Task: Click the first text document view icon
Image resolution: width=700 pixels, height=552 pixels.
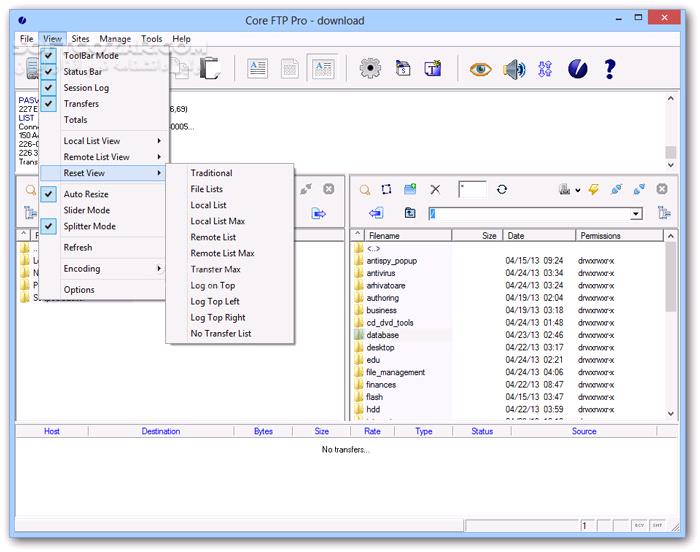Action: [258, 69]
